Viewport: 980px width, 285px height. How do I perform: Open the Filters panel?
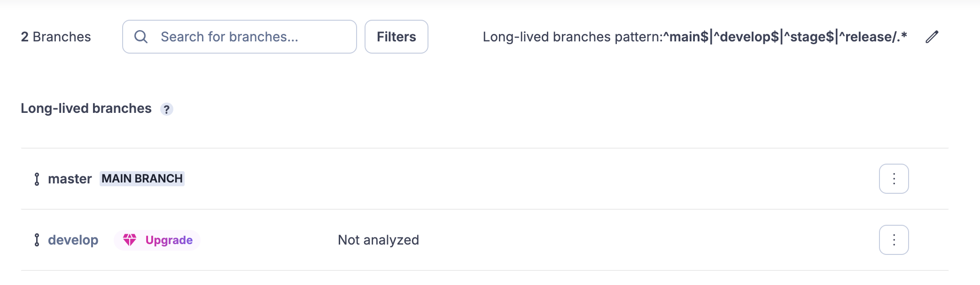(396, 37)
